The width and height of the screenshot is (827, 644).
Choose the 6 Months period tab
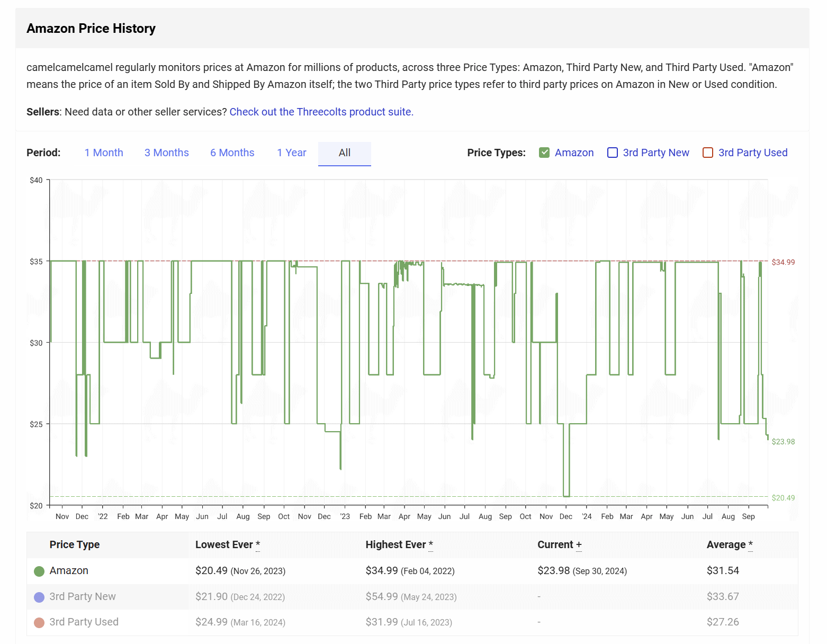pos(232,153)
